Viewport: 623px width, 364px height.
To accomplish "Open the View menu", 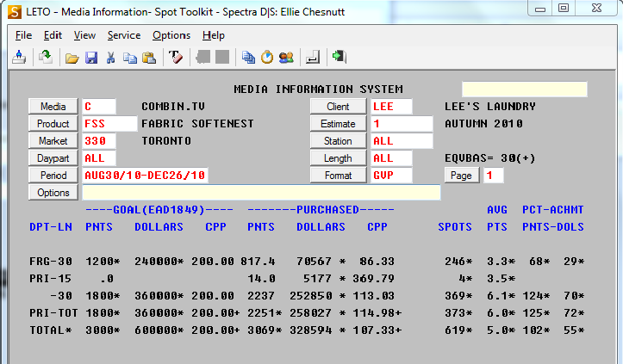I will click(x=84, y=35).
